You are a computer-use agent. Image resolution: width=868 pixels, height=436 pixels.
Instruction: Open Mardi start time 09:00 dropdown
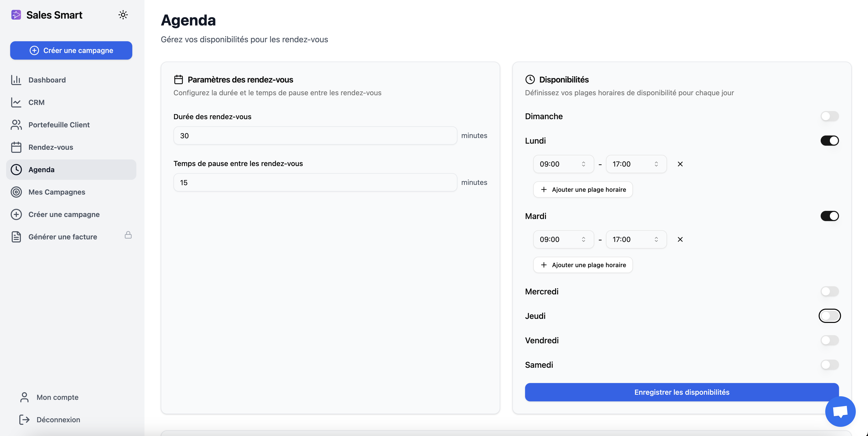563,239
